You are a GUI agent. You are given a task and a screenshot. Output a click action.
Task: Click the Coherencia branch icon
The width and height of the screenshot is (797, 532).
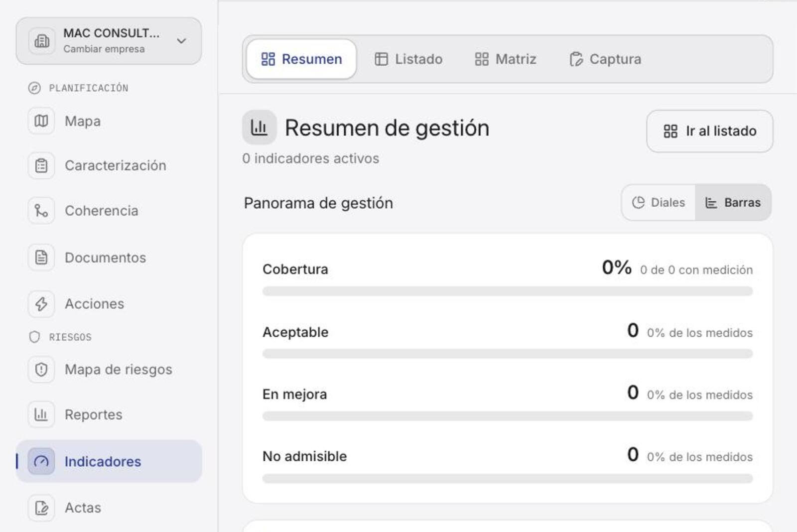pyautogui.click(x=41, y=211)
